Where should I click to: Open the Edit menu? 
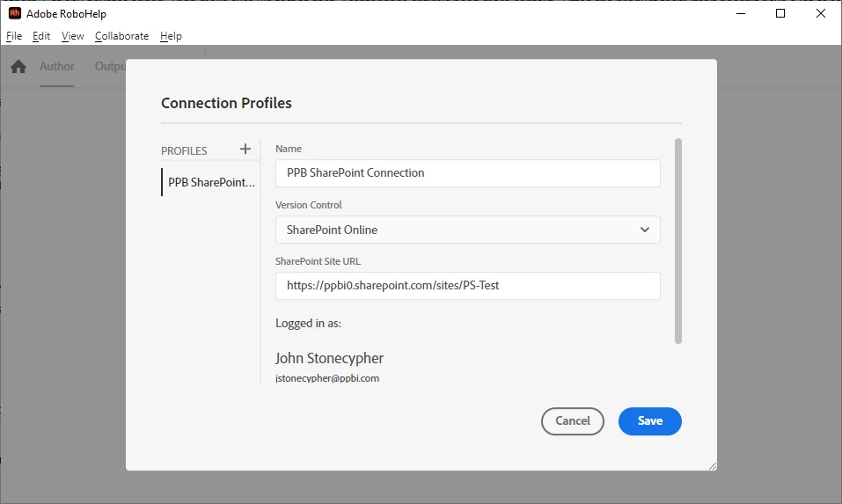pyautogui.click(x=41, y=36)
